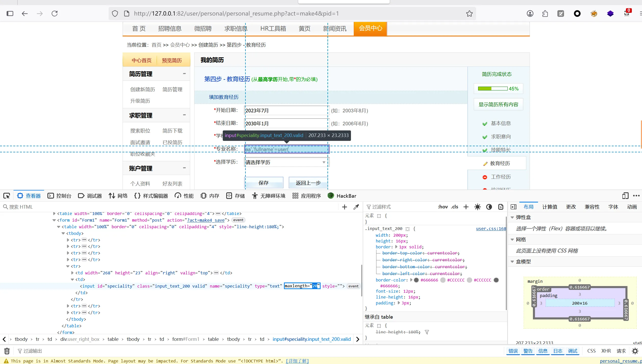Click the responsive design mode icon
The height and width of the screenshot is (364, 642).
point(625,196)
